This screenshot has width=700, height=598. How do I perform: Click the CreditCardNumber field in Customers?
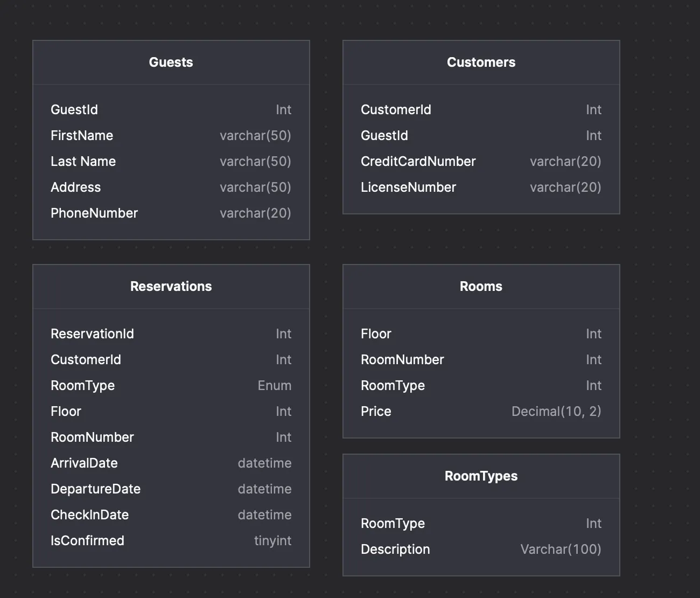(x=418, y=162)
